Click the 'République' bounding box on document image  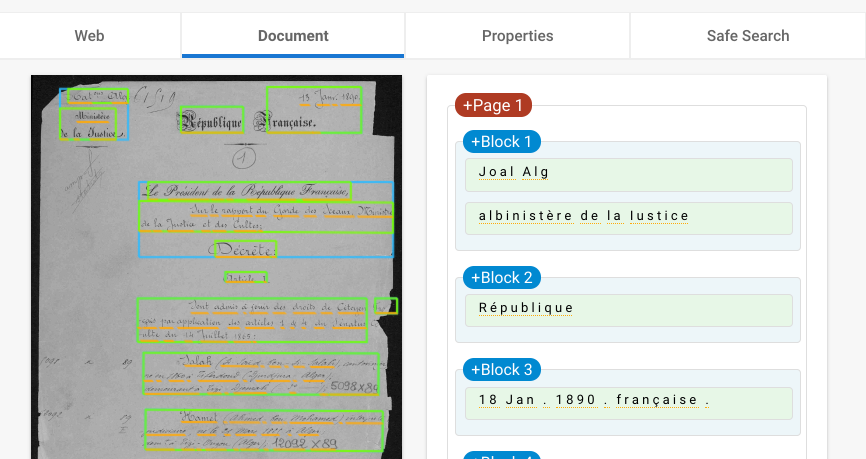[212, 120]
